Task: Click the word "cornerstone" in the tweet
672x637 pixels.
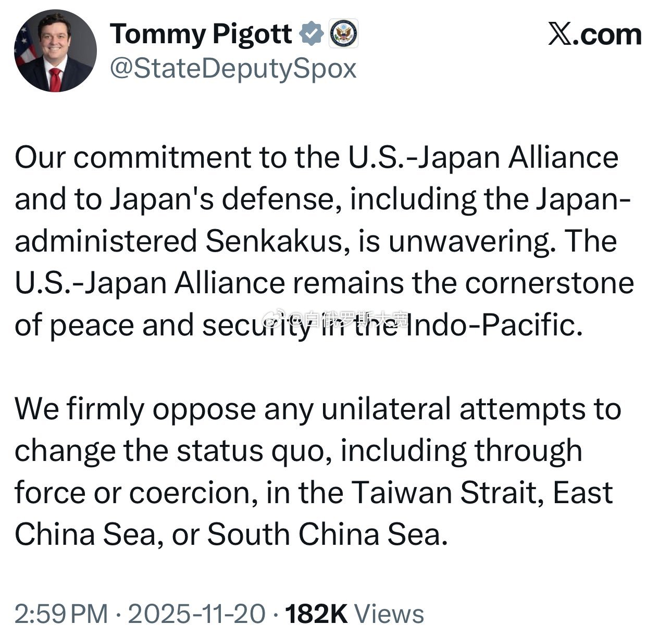Action: point(549,283)
